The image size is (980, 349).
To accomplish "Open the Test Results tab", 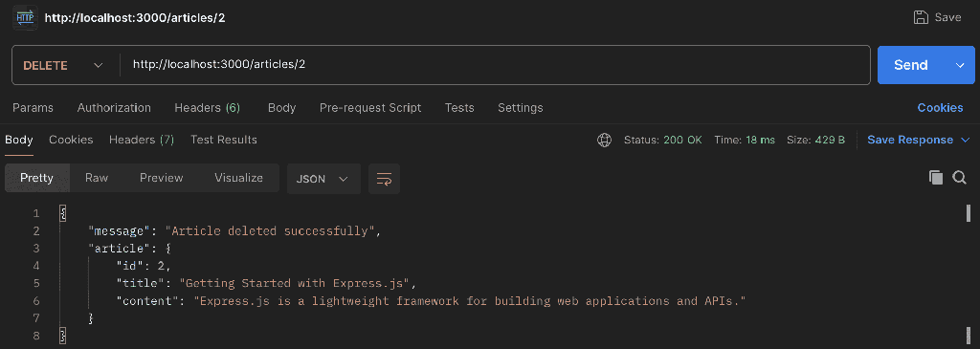I will click(x=224, y=140).
